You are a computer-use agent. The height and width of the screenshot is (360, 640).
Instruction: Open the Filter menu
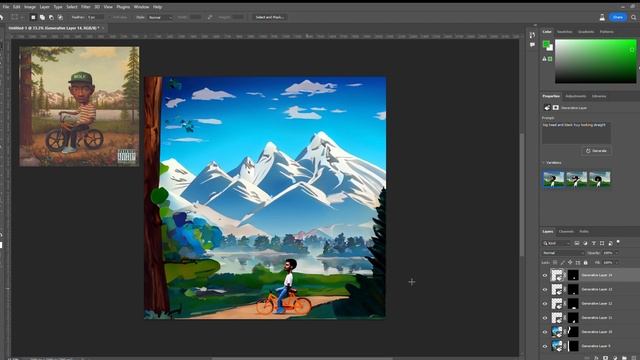click(85, 7)
